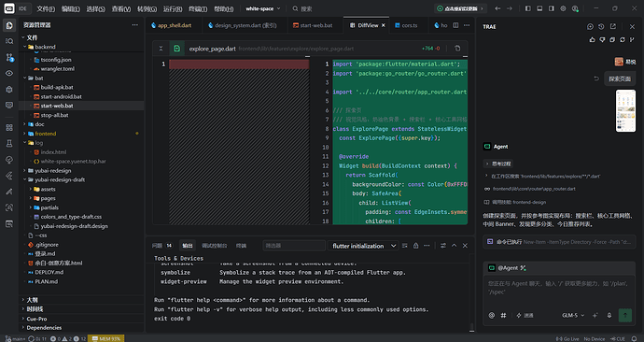Click the thumbs down feedback icon

602,40
